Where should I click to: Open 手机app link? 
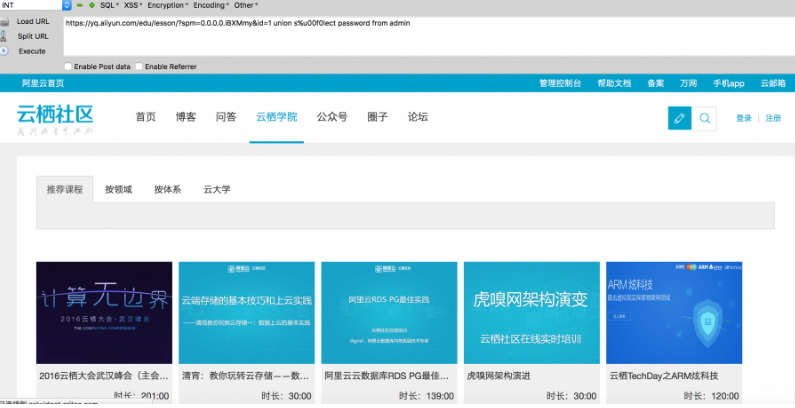(x=729, y=84)
